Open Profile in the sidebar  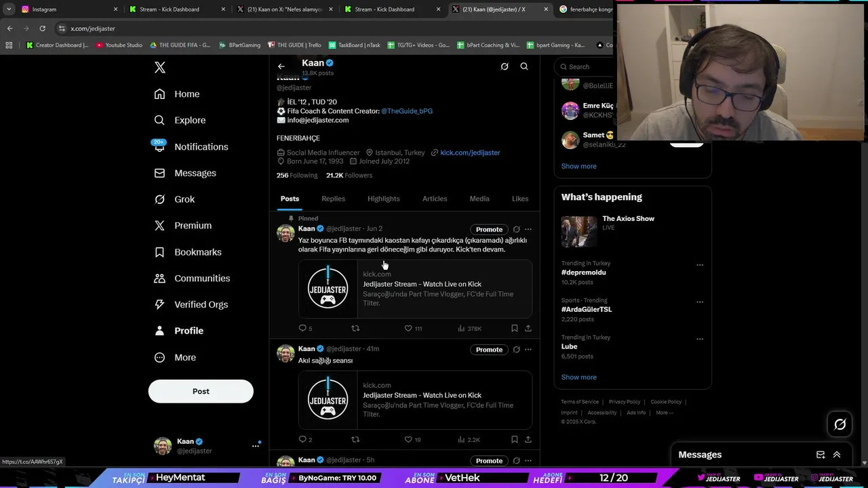pyautogui.click(x=179, y=331)
